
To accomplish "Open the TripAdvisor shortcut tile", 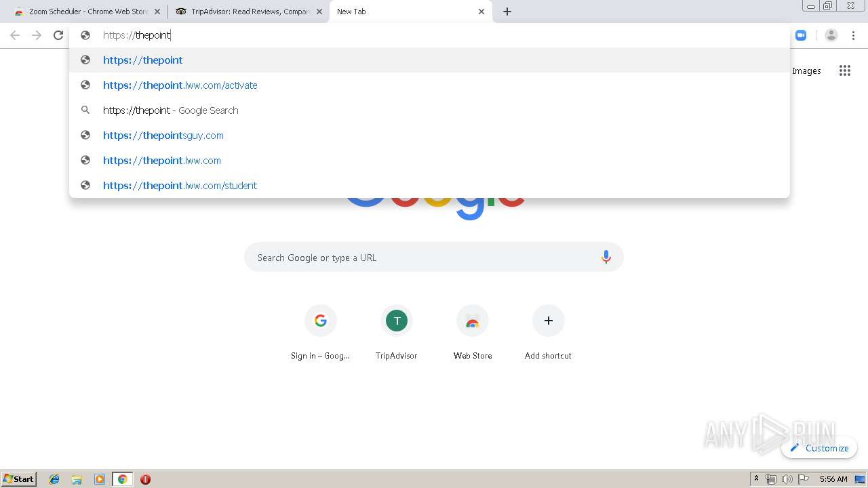I will (x=397, y=332).
